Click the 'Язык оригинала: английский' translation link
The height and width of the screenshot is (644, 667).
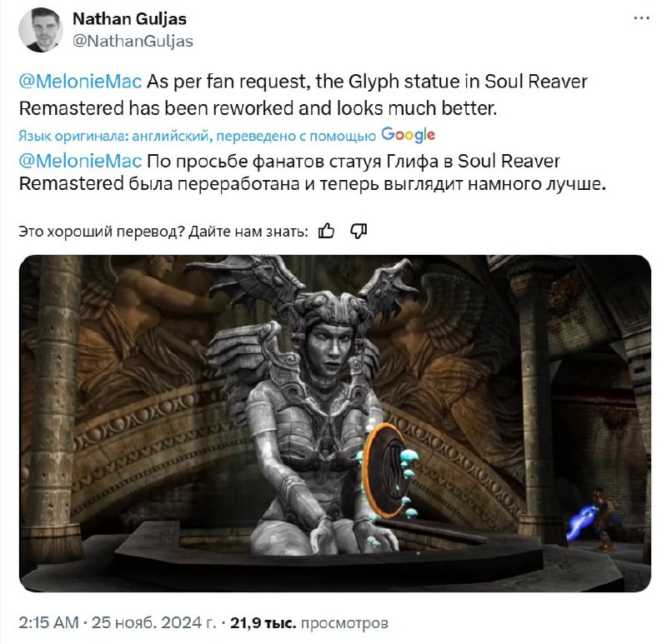pos(115,136)
